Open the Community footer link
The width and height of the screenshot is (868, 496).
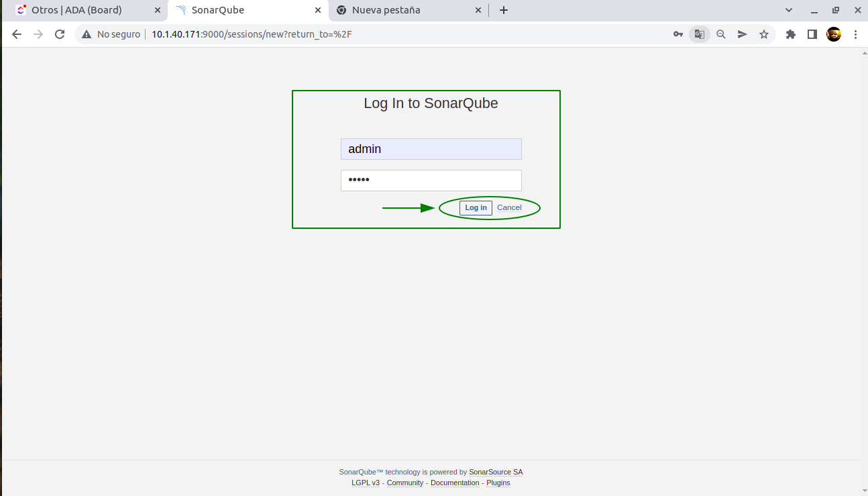[x=405, y=483]
